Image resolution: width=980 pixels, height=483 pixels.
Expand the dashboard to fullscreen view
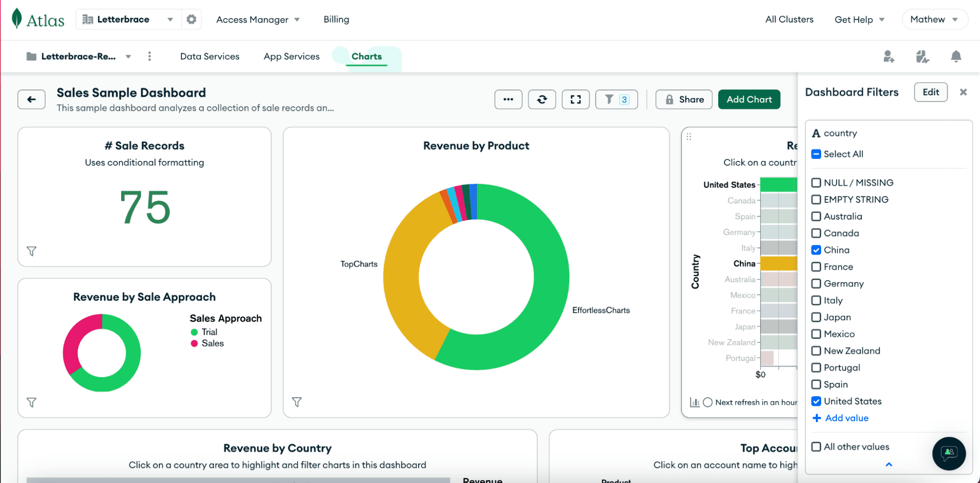pyautogui.click(x=576, y=99)
